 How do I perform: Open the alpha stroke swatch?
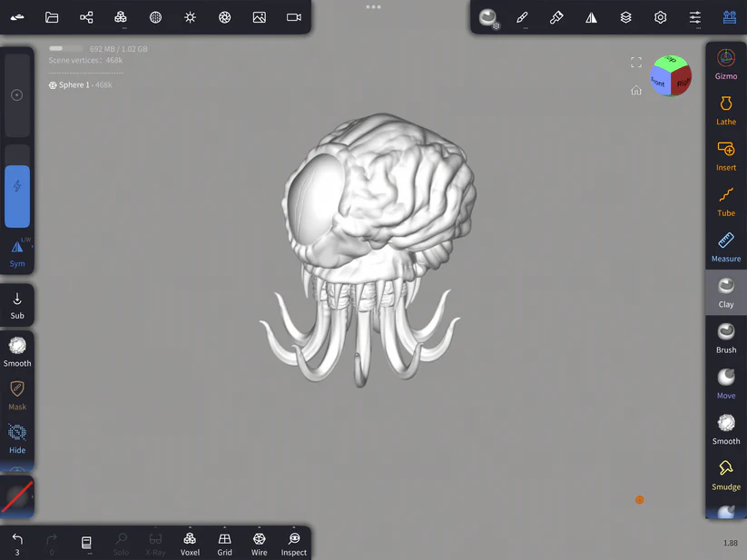[x=17, y=496]
